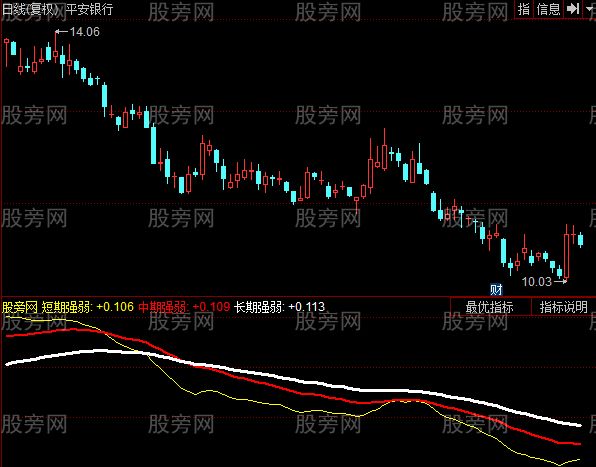The height and width of the screenshot is (467, 596).
Task: Expand the dropdown arrow at top right corner
Action: coord(589,8)
